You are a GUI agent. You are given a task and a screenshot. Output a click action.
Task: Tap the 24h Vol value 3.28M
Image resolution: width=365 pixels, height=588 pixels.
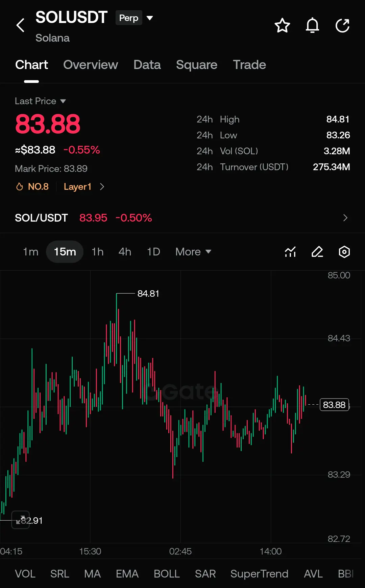coord(337,151)
